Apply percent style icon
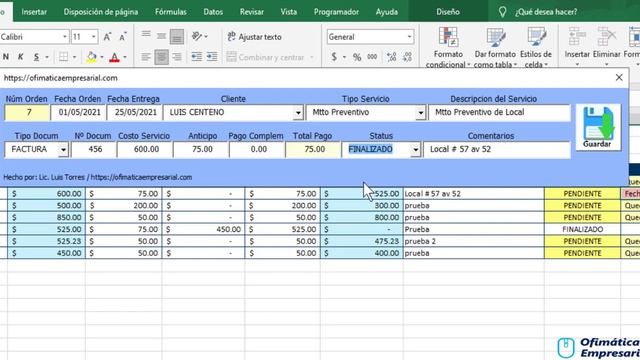The height and width of the screenshot is (360, 640). point(357,57)
